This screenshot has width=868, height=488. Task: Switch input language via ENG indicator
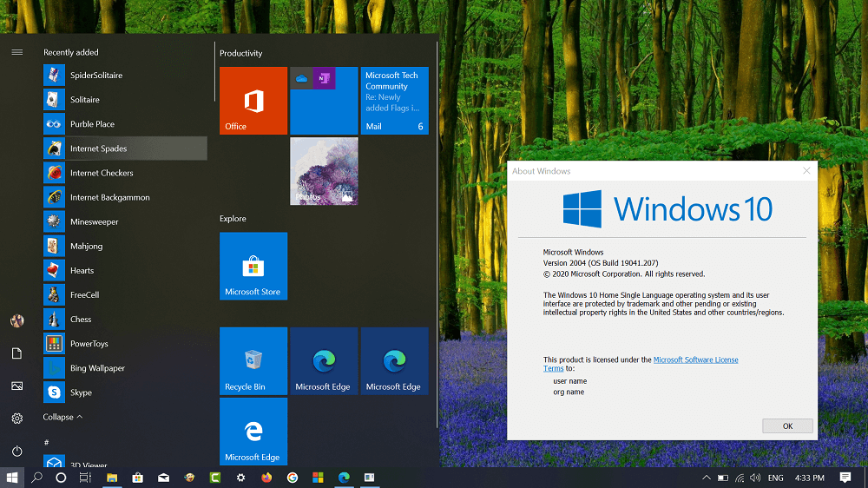(775, 477)
